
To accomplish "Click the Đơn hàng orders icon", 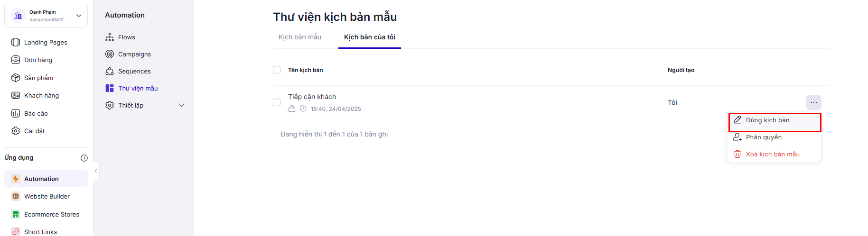I will click(x=16, y=60).
